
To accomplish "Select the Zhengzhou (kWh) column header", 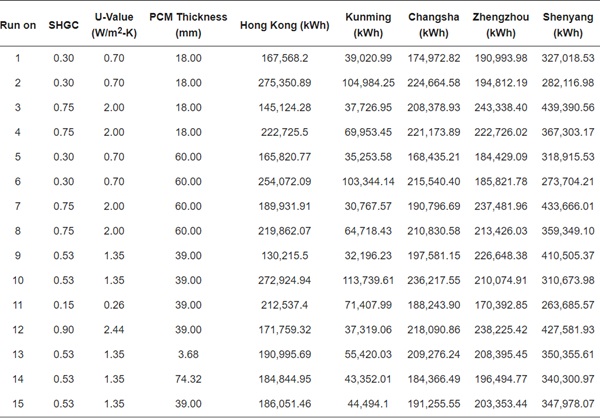I will click(501, 25).
